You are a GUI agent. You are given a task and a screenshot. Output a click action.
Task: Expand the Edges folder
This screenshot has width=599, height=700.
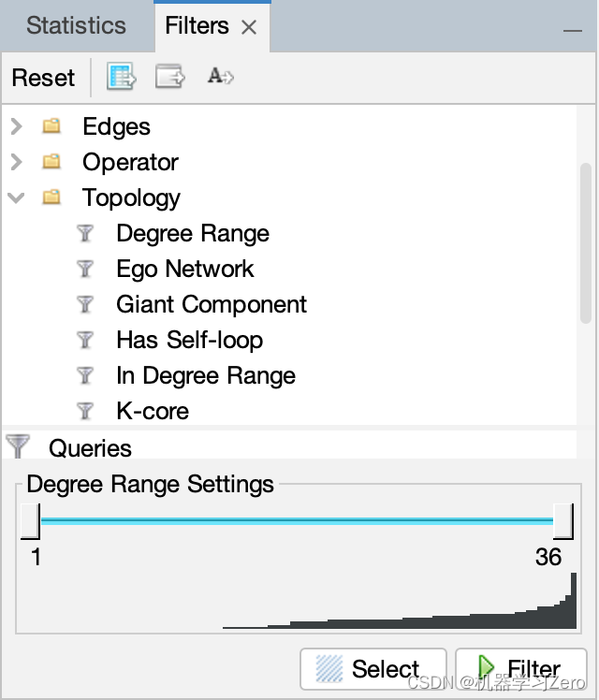click(16, 126)
